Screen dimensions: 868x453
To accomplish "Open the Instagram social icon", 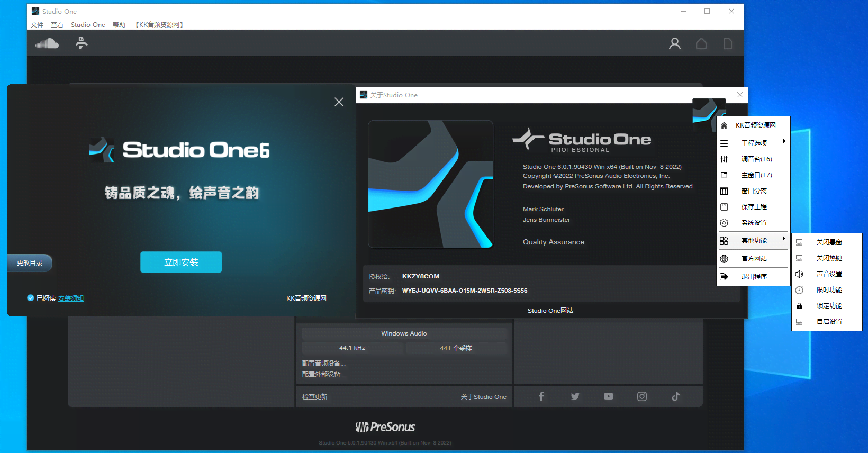I will pos(642,396).
